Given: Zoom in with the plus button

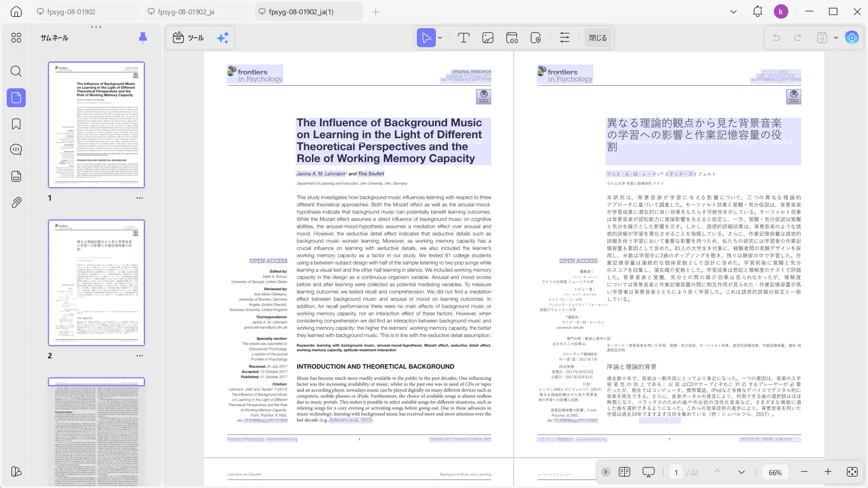Looking at the screenshot, I should point(828,472).
